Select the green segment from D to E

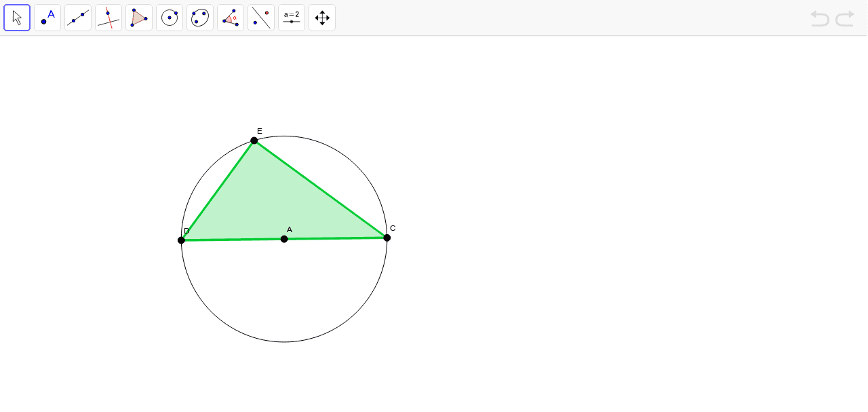218,190
